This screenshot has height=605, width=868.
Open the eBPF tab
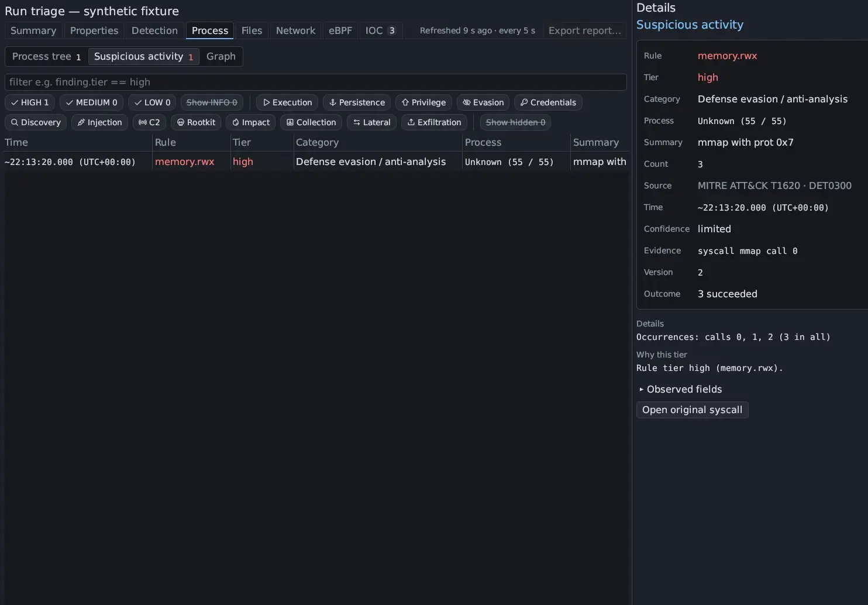tap(340, 30)
